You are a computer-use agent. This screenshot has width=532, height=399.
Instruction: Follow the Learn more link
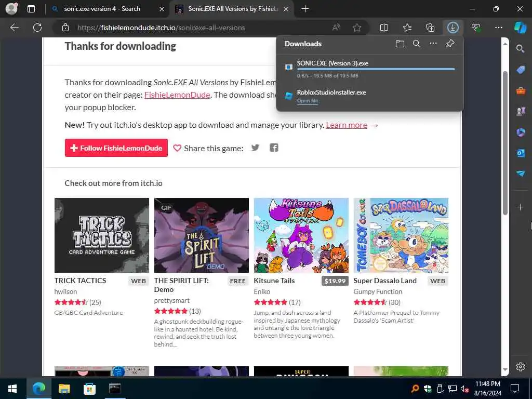point(347,125)
